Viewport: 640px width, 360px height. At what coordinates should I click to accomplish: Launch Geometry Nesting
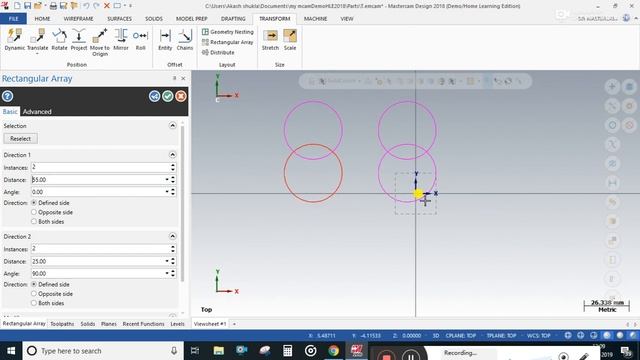pos(228,32)
